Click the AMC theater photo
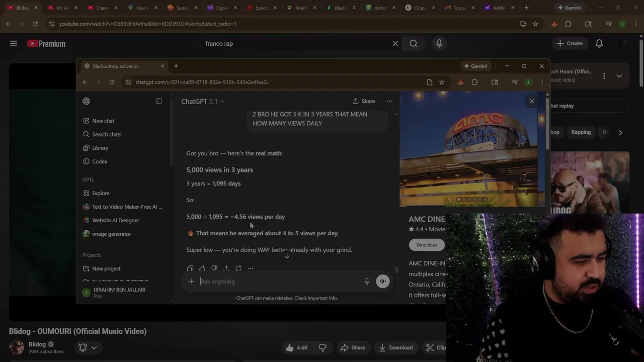This screenshot has width=644, height=362. (x=468, y=149)
